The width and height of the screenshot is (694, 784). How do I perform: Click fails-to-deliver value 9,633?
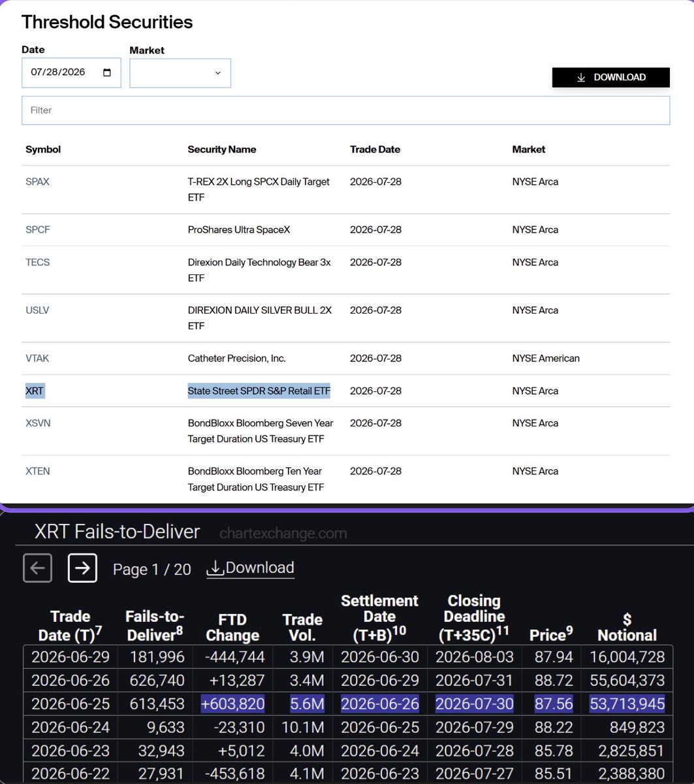(166, 728)
